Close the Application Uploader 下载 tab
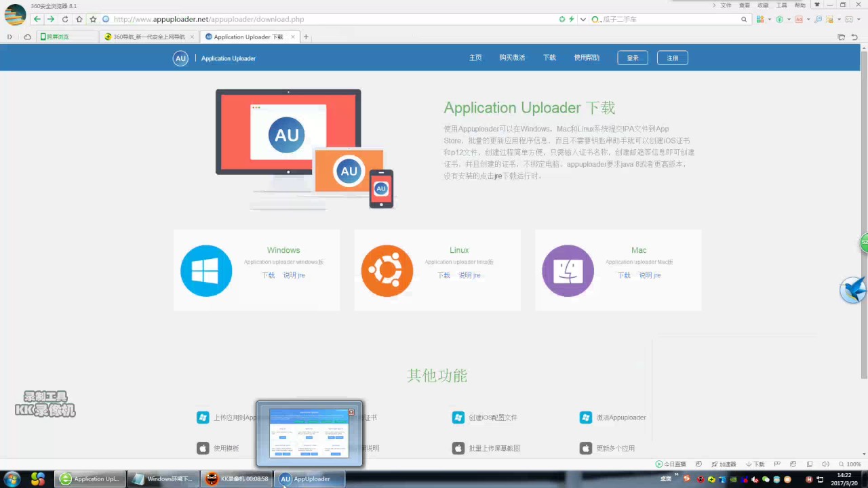 coord(293,37)
